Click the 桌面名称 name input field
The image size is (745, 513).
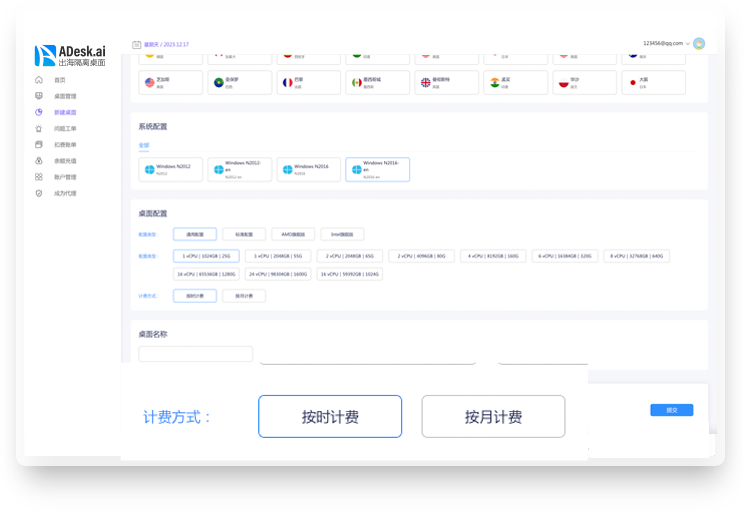pyautogui.click(x=196, y=354)
